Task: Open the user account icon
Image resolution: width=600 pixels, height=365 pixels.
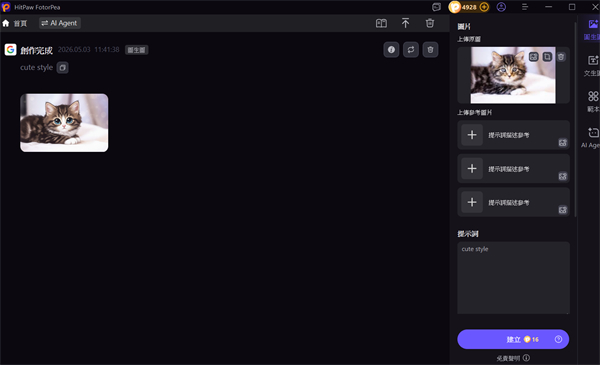Action: click(501, 7)
